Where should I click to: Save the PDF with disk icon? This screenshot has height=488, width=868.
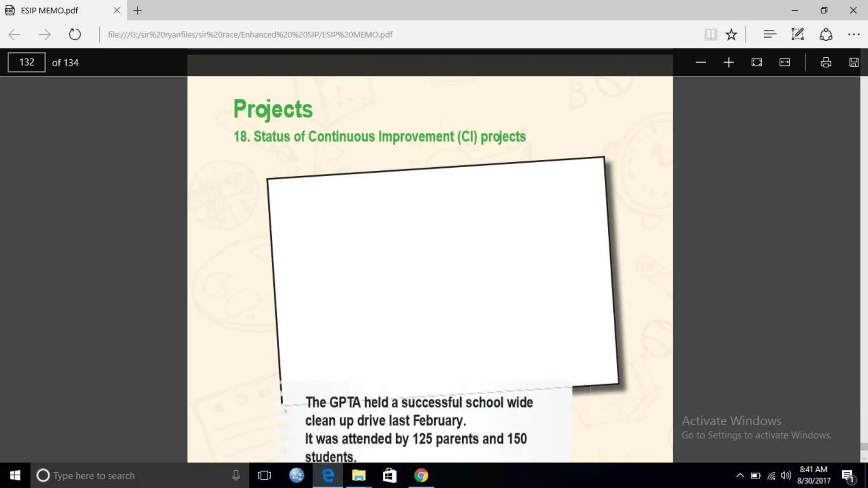[854, 63]
